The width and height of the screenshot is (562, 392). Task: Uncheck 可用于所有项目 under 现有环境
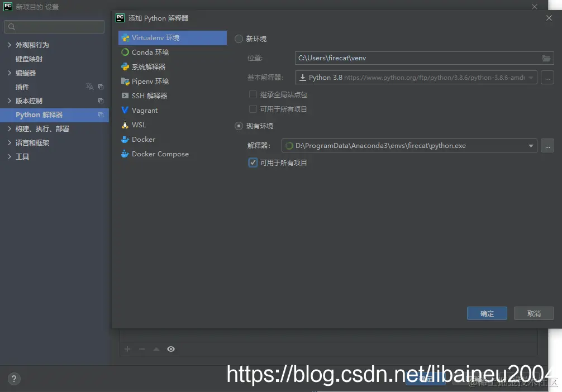tap(253, 162)
